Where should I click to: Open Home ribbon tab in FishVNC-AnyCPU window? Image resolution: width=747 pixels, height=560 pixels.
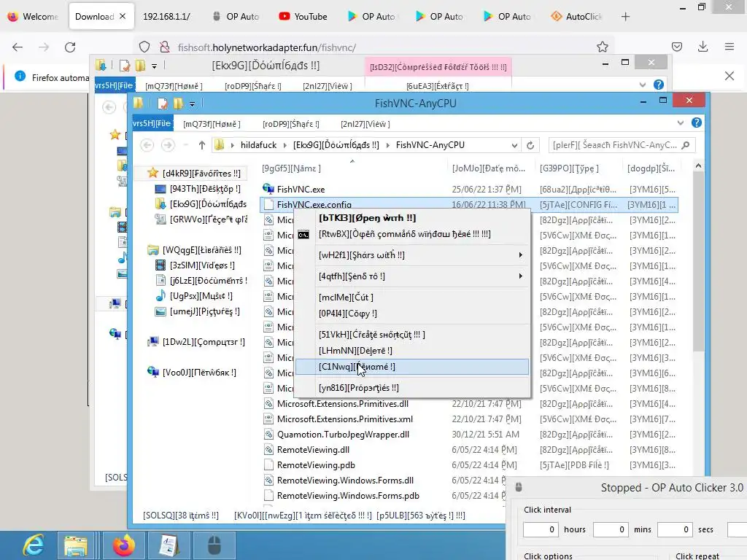click(x=212, y=124)
